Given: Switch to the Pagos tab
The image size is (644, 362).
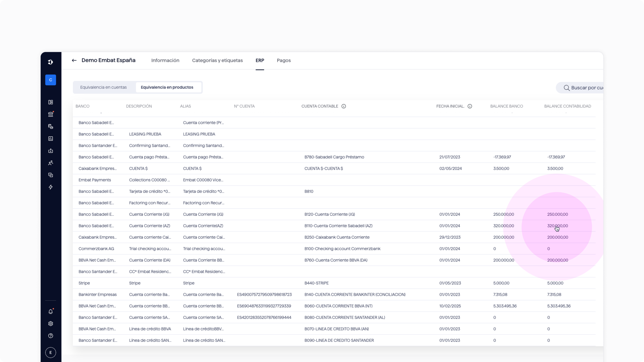Looking at the screenshot, I should coord(284,60).
